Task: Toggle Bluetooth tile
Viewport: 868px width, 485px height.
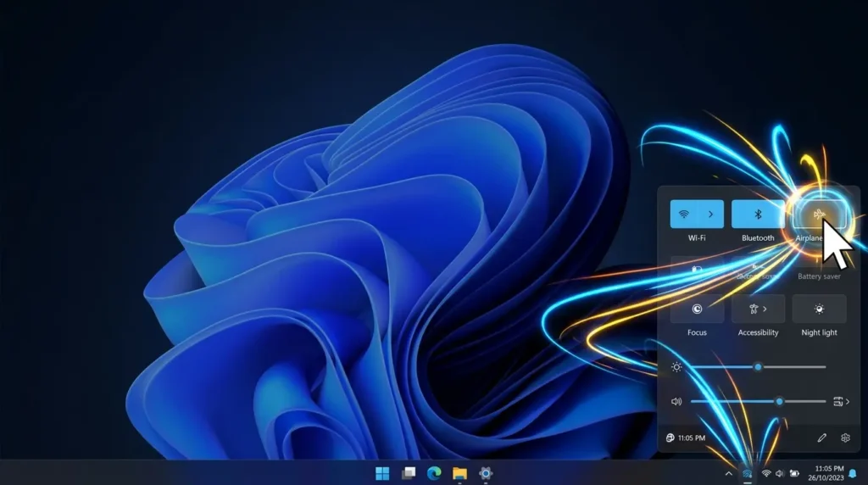Action: click(x=758, y=215)
